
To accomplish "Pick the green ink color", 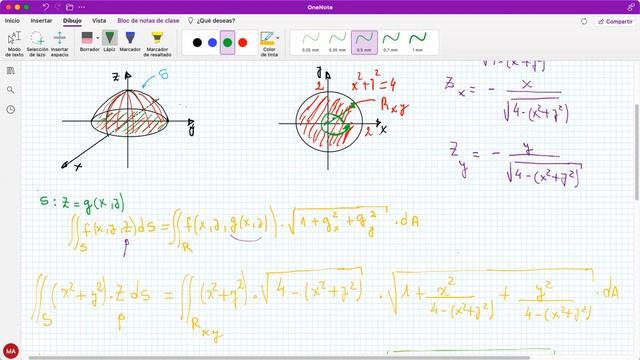I will point(227,42).
